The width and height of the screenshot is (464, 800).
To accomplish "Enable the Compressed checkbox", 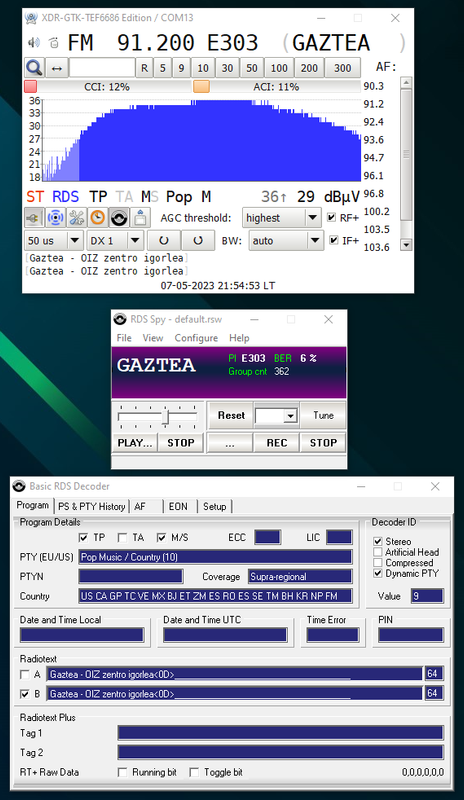I will (x=378, y=563).
